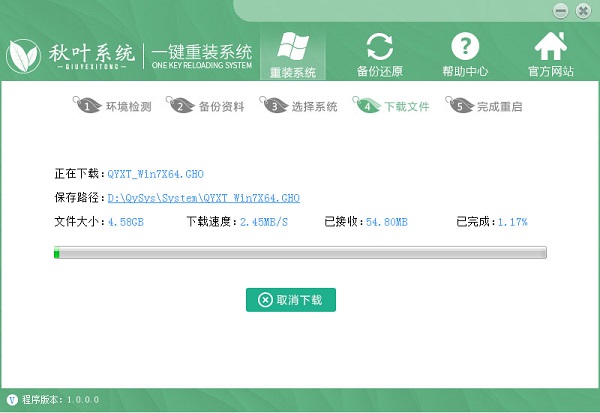Select the step 2 leaf tag icon
Screen dimensions: 600x413
click(179, 104)
